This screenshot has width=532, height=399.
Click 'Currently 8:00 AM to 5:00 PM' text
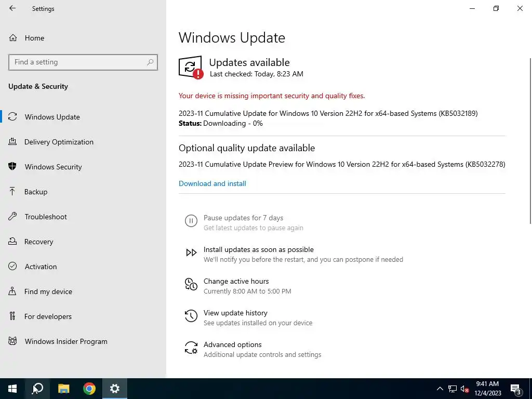(x=247, y=291)
